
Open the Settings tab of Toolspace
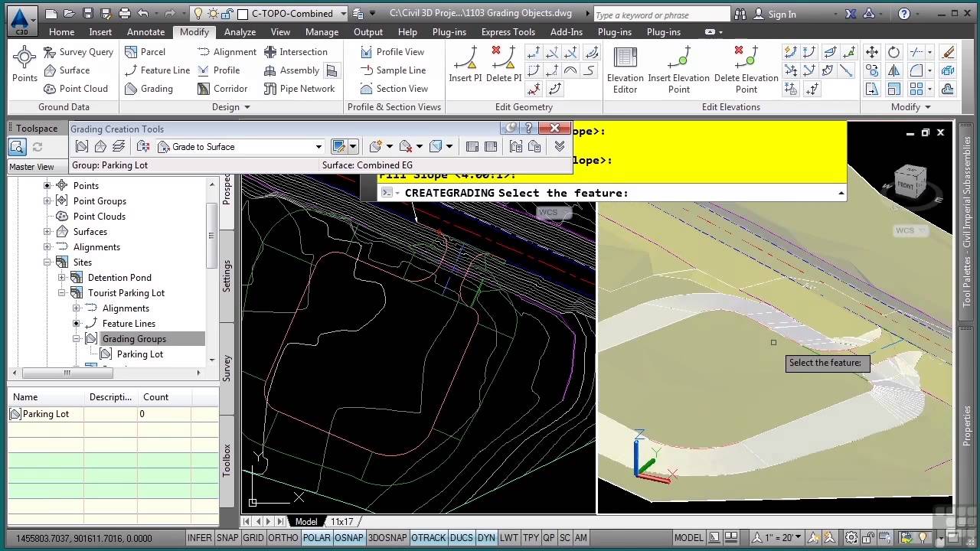point(227,275)
